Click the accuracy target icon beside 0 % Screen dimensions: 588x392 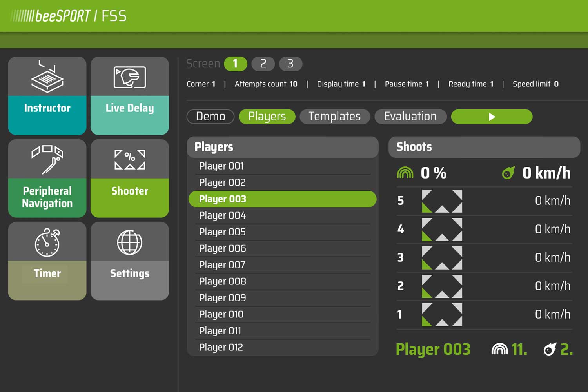coord(405,173)
